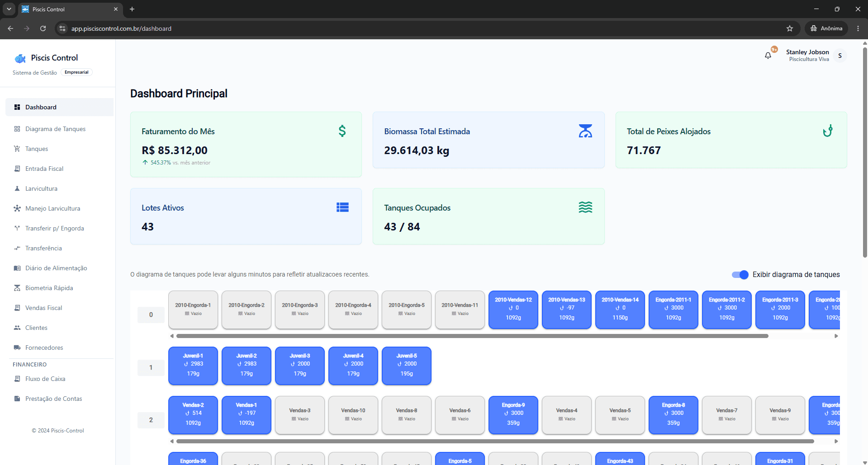Viewport: 868px width, 465px height.
Task: Toggle Exibir diagrama de tanques switch
Action: click(740, 275)
